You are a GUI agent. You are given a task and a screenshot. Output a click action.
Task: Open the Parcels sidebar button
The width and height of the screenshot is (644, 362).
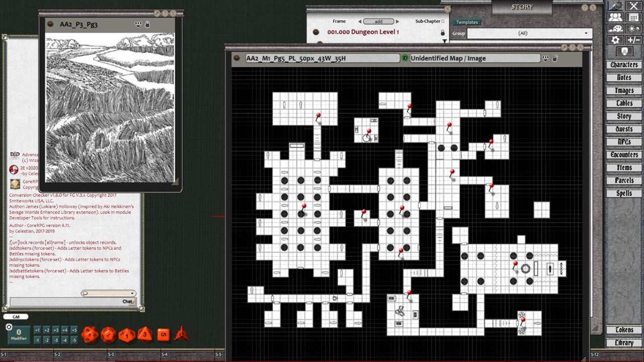[624, 180]
